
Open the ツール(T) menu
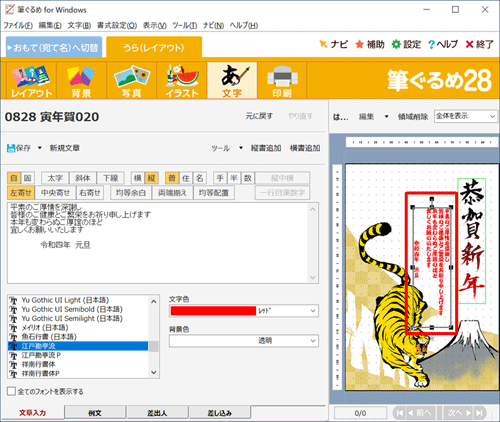click(184, 25)
